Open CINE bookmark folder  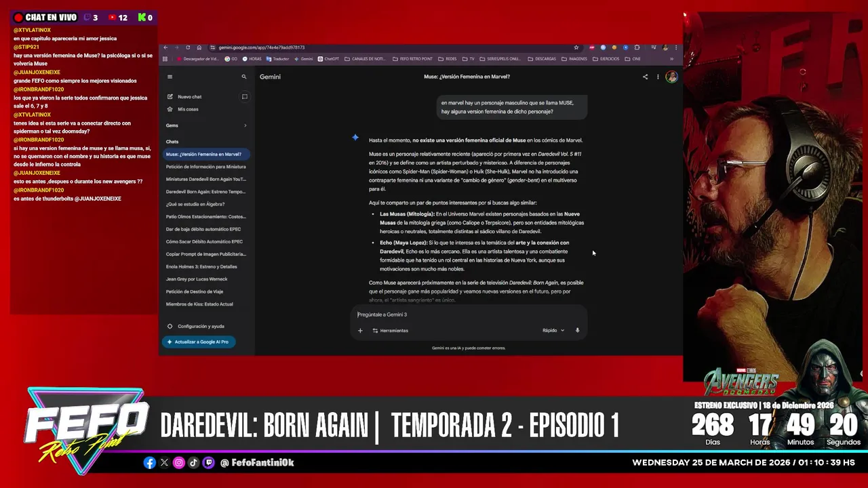633,59
